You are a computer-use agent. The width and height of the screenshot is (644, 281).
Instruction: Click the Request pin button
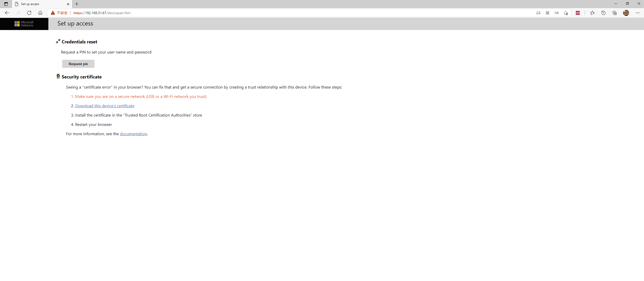[x=78, y=64]
